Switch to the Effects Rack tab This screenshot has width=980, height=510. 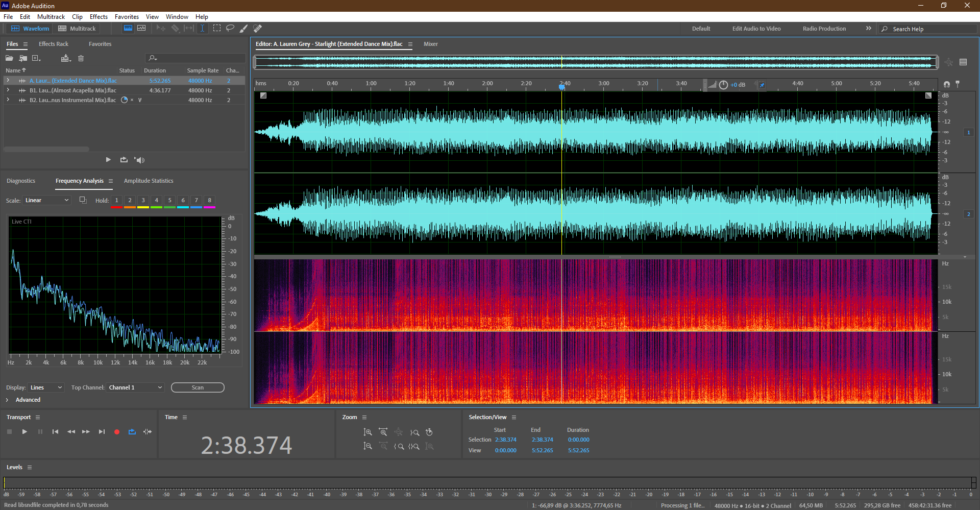tap(54, 44)
